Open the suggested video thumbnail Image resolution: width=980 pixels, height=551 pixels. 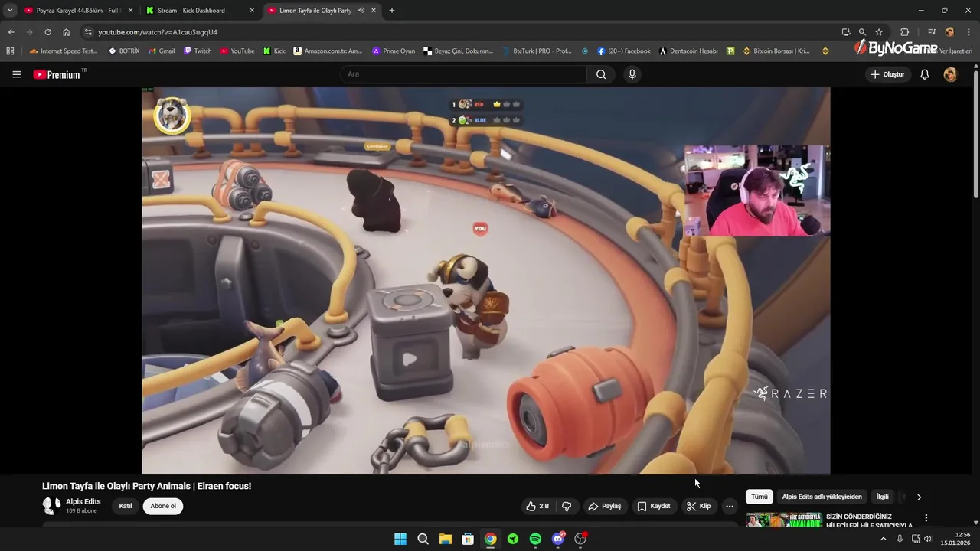tap(783, 520)
